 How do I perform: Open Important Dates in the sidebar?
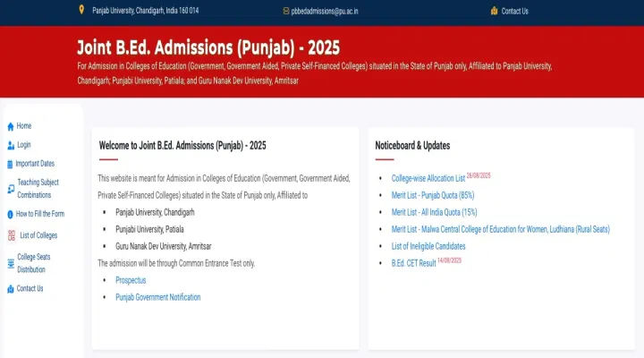(x=35, y=164)
